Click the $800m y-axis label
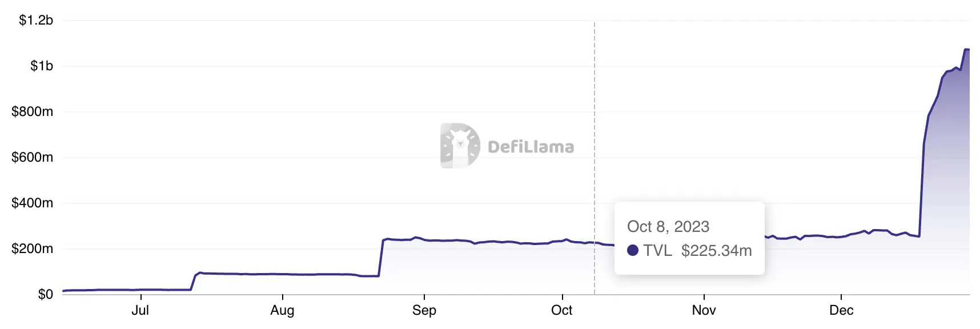Screen dimensions: 980x329 click(x=32, y=112)
